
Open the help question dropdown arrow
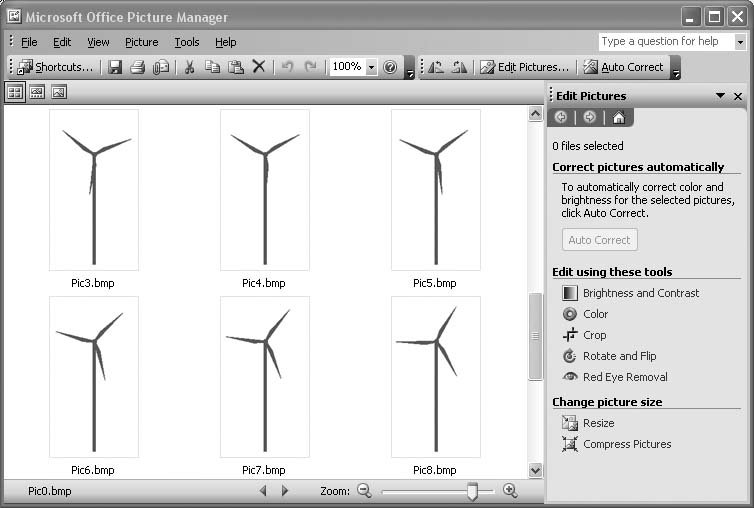click(740, 42)
